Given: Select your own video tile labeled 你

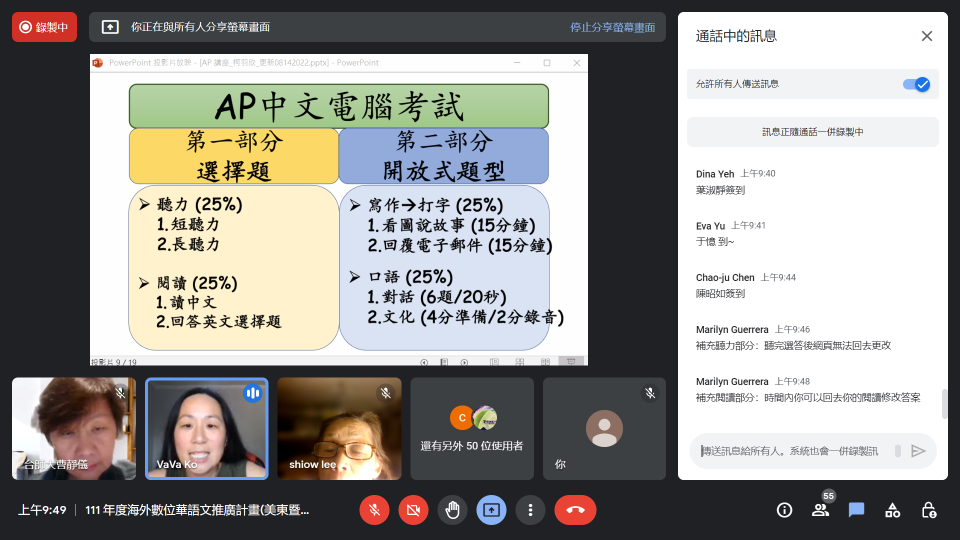Looking at the screenshot, I should click(x=604, y=429).
